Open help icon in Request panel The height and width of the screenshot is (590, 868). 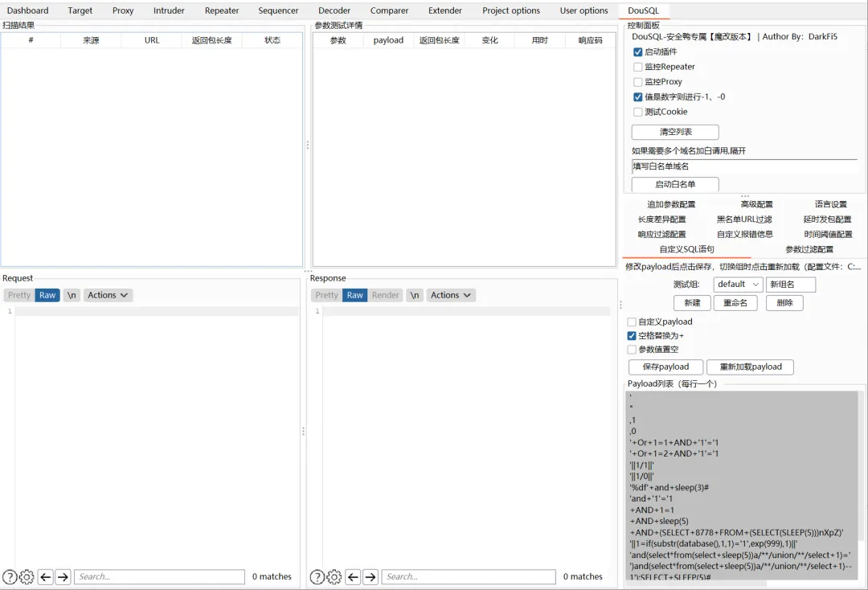(10, 576)
